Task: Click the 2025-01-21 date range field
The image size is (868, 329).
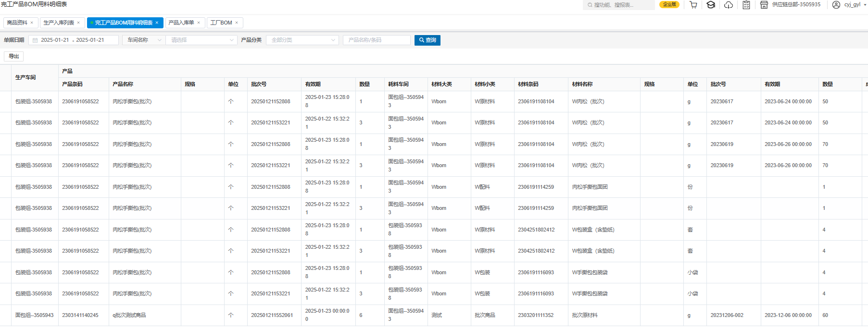Action: click(x=74, y=40)
